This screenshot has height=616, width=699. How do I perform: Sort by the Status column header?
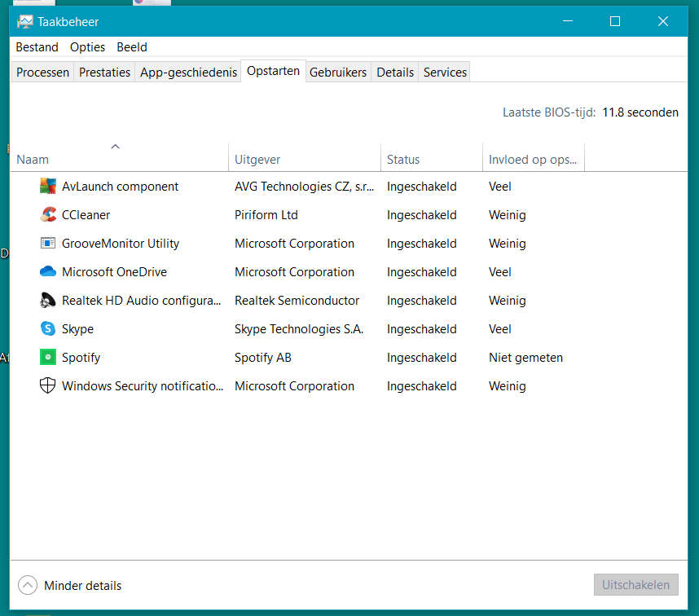point(403,160)
